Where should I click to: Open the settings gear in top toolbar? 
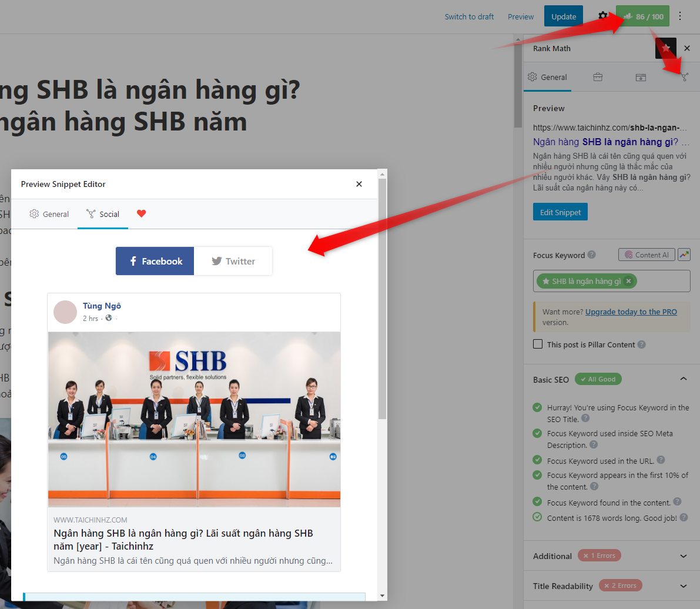point(602,16)
